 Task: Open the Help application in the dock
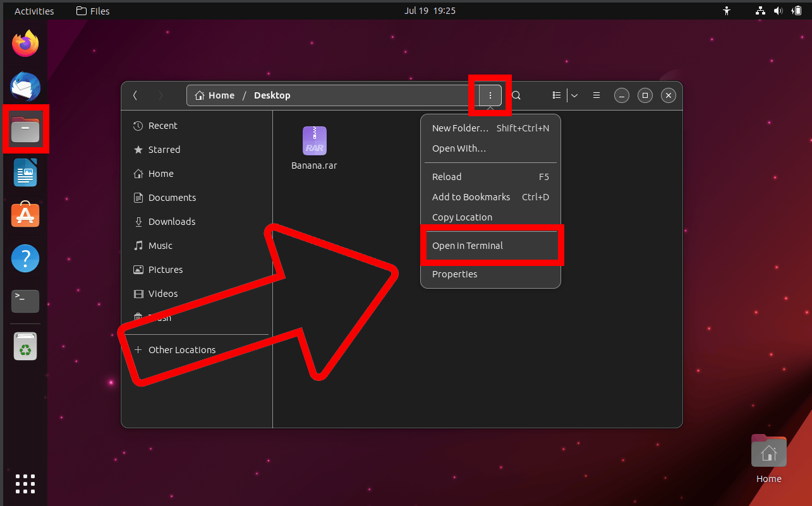(25, 258)
